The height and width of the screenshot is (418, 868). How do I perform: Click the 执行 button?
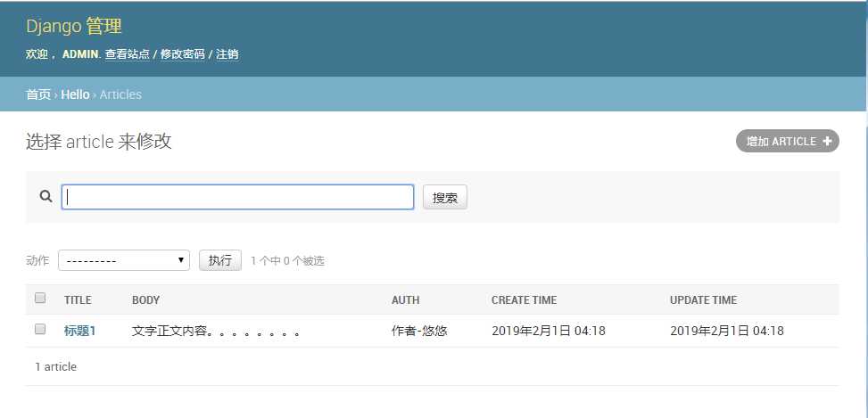click(219, 260)
